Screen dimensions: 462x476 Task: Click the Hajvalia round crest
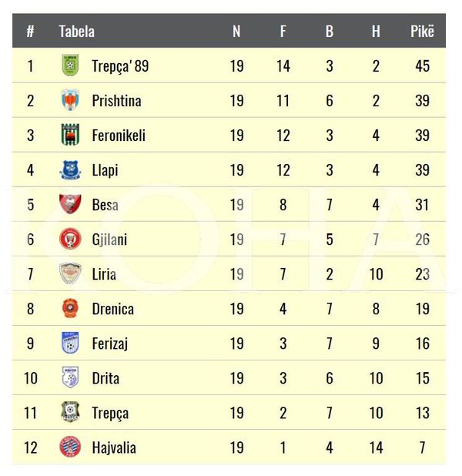tap(70, 447)
